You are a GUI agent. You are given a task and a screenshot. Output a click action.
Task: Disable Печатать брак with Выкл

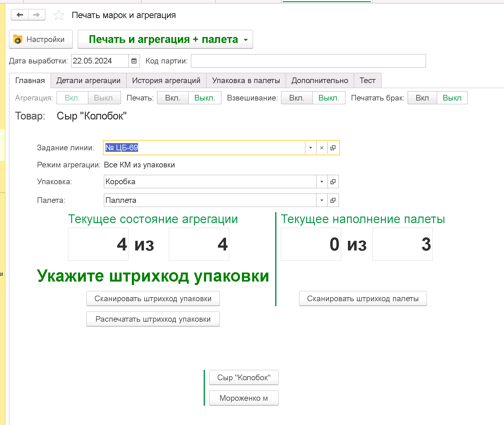452,98
